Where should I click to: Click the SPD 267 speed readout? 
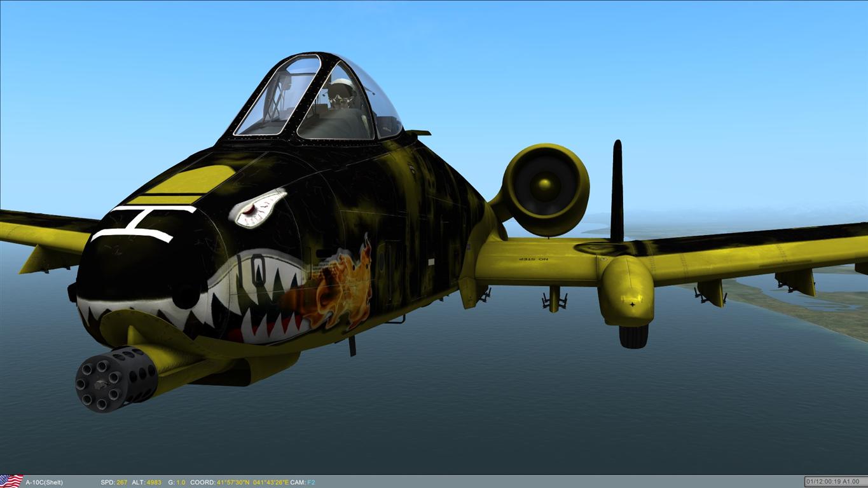114,483
